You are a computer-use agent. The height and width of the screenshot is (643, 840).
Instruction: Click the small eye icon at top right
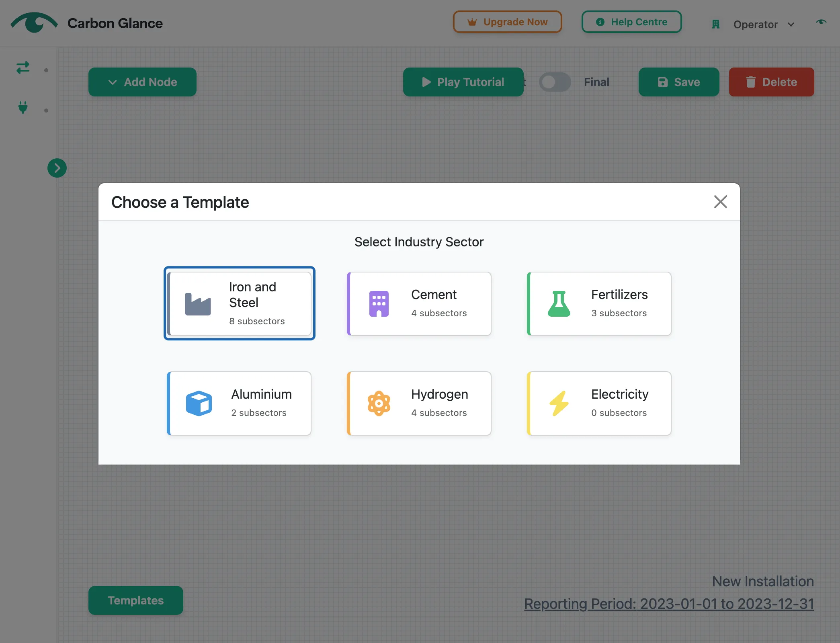821,22
